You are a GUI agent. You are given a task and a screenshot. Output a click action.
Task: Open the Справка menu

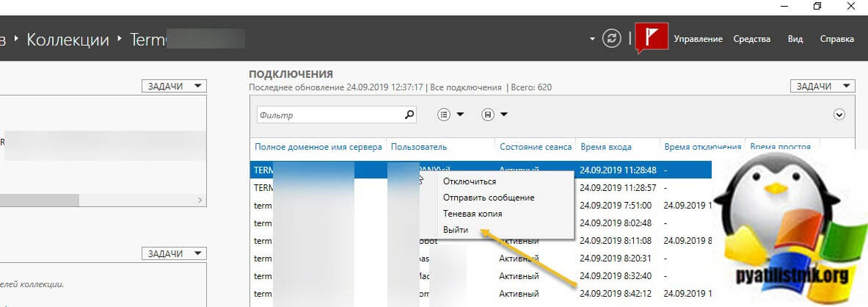pos(836,39)
